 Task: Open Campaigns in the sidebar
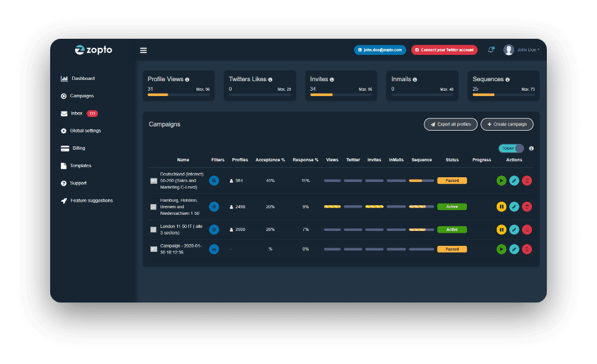coord(77,96)
